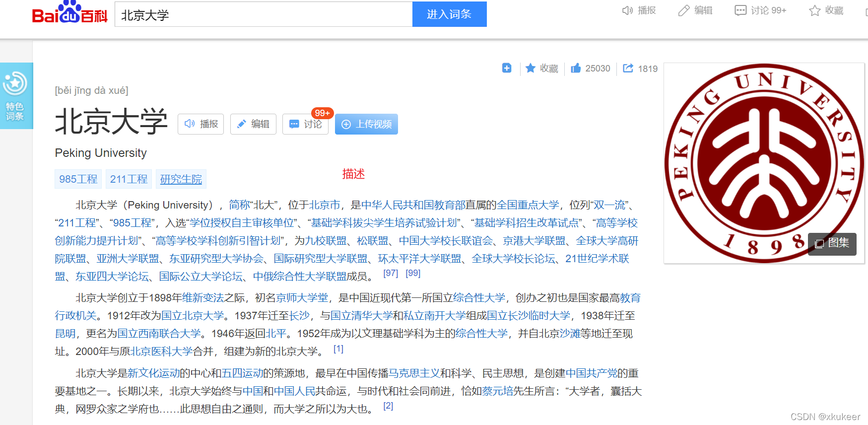This screenshot has width=868, height=425.
Task: Click 编辑 pencil in top header
Action: [x=695, y=10]
